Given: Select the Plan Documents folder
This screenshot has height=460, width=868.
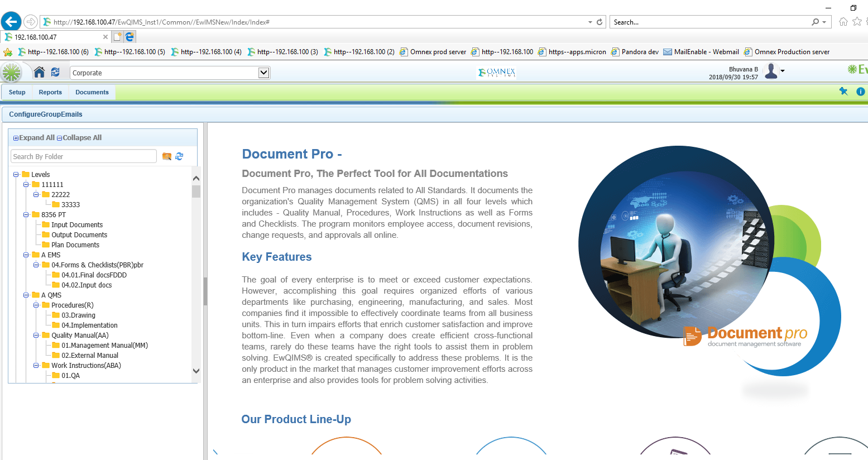Looking at the screenshot, I should click(75, 245).
